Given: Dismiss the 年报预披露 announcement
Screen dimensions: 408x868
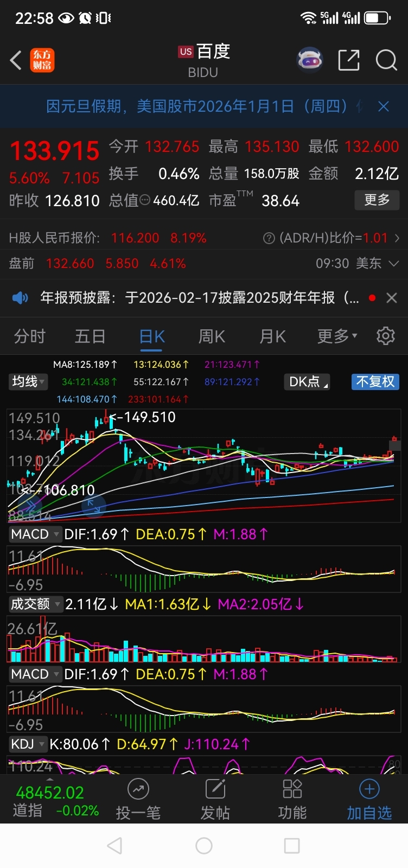Looking at the screenshot, I should coord(391,298).
